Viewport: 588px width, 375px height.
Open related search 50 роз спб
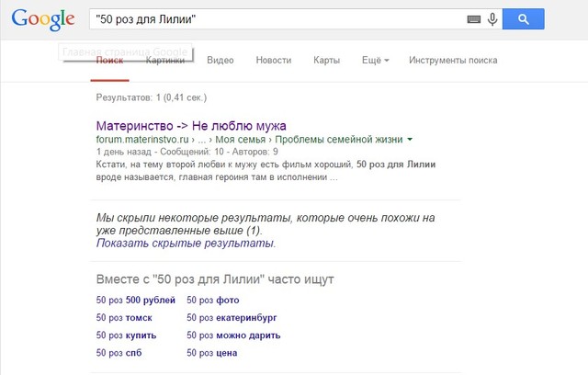pyautogui.click(x=119, y=353)
